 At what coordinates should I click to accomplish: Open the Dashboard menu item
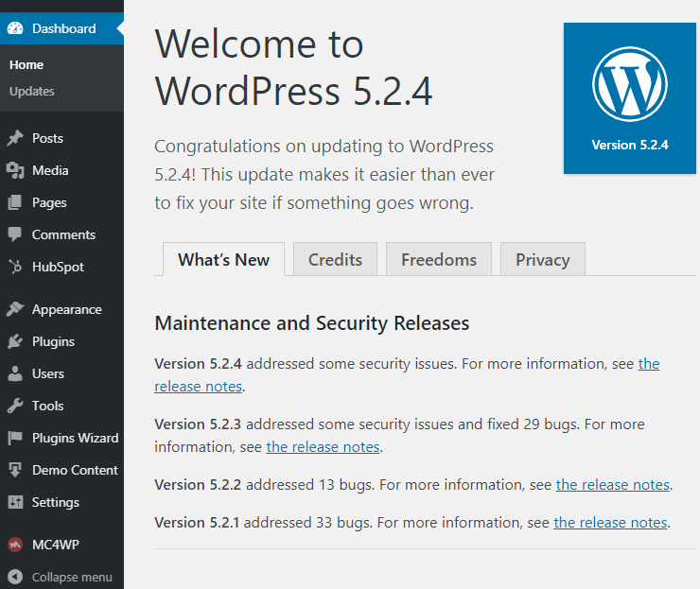tap(62, 28)
